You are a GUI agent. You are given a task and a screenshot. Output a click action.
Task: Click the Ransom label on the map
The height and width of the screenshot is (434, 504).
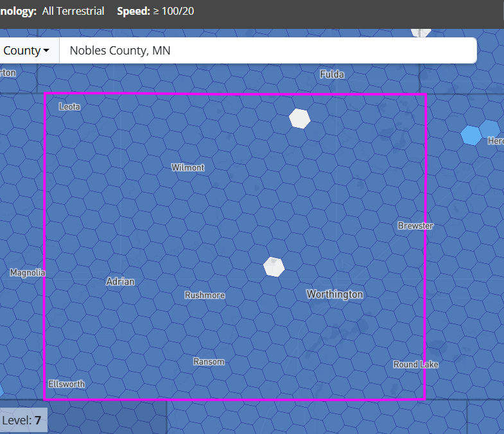[209, 362]
